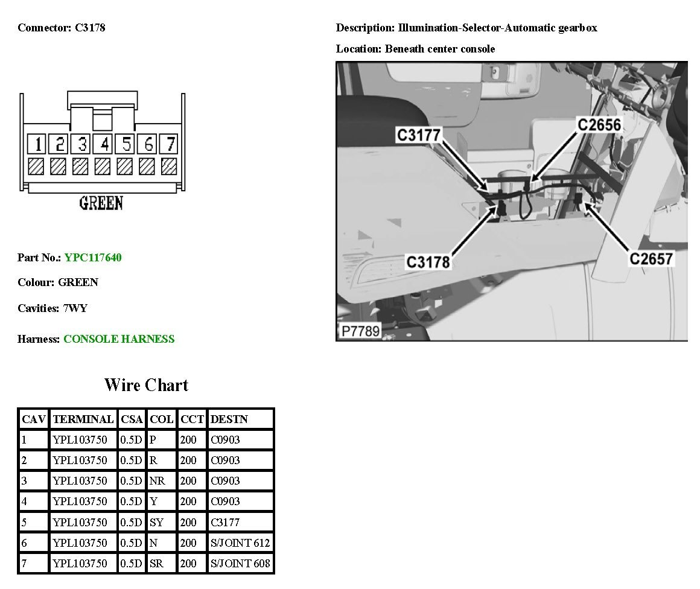Image resolution: width=700 pixels, height=589 pixels.
Task: Select the C3177 destination in wire chart
Action: point(225,523)
